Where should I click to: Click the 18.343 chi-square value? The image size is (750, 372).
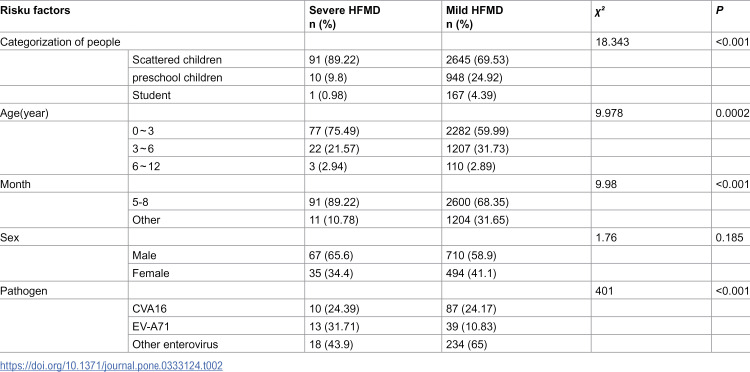click(x=611, y=42)
